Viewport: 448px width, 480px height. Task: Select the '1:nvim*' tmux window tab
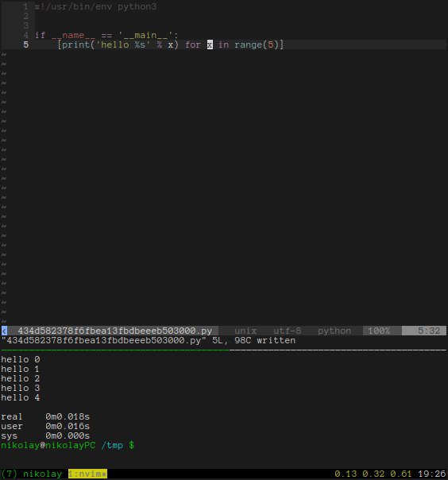click(87, 474)
